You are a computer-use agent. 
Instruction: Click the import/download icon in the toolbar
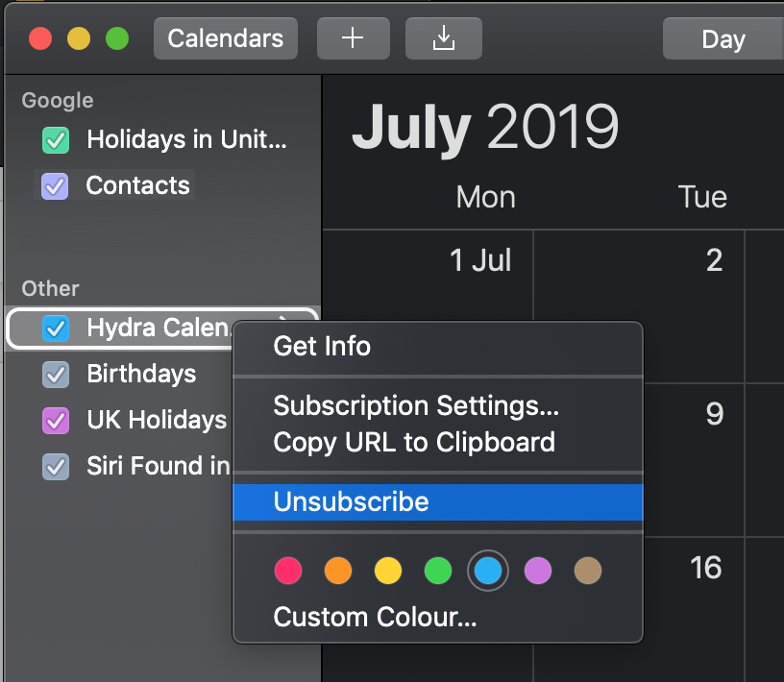pyautogui.click(x=443, y=38)
